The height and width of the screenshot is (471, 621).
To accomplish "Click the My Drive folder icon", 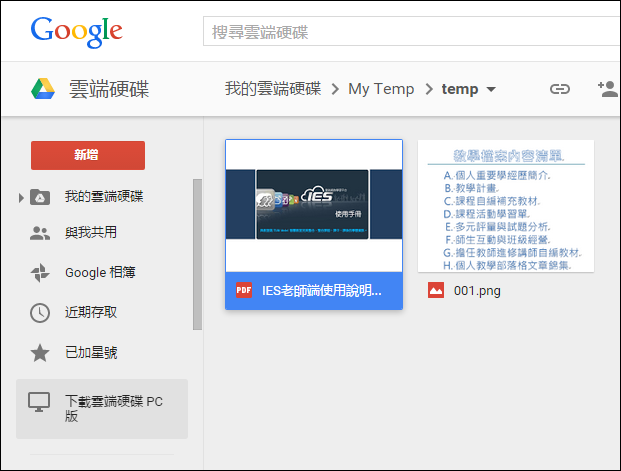I will coord(40,197).
